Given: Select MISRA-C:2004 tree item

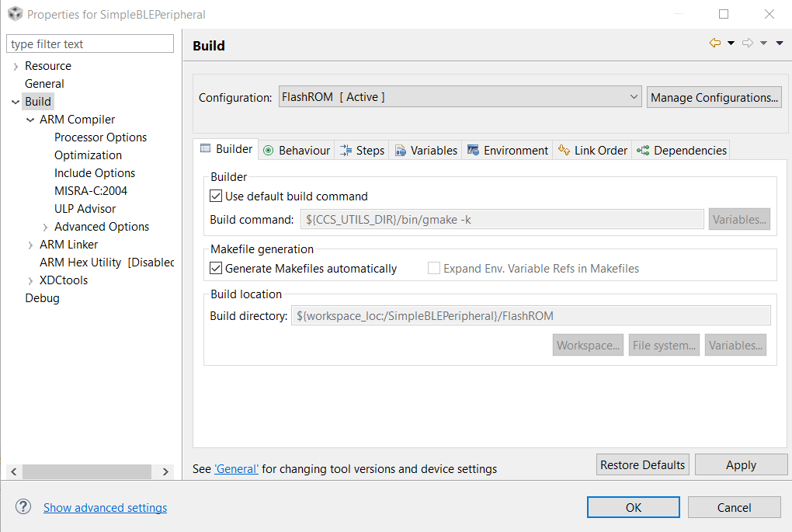Looking at the screenshot, I should tap(90, 191).
